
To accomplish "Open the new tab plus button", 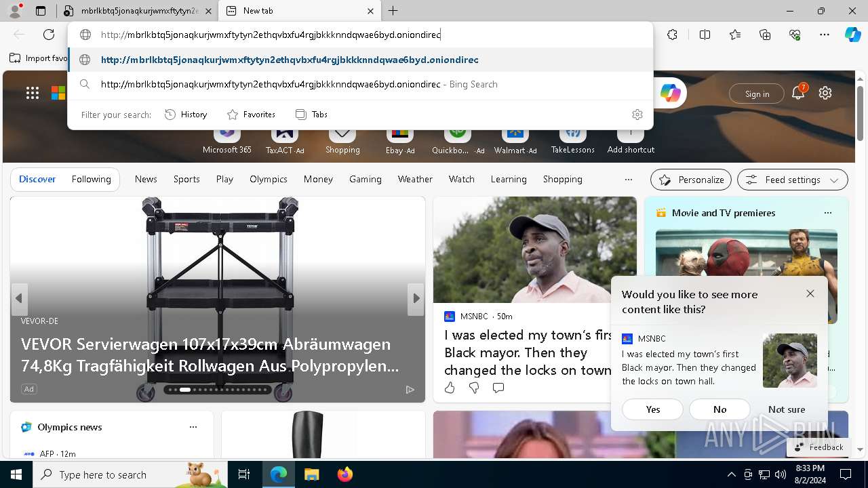I will tap(393, 11).
